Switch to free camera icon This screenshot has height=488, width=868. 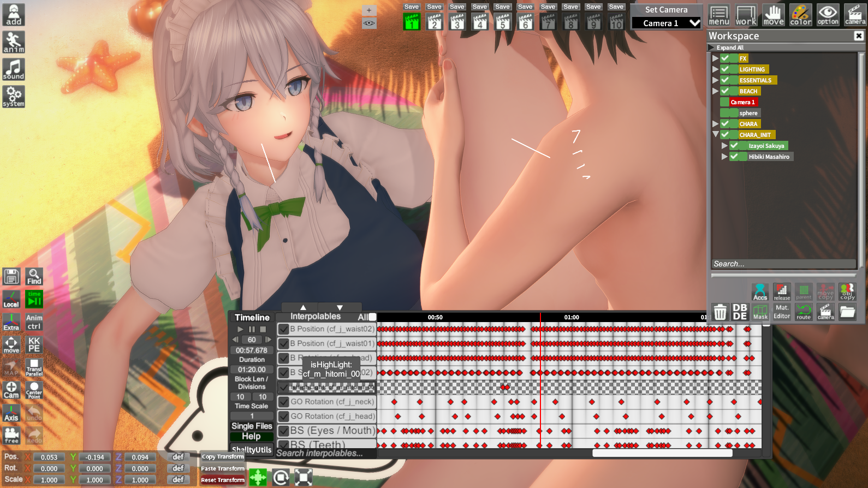coord(11,435)
